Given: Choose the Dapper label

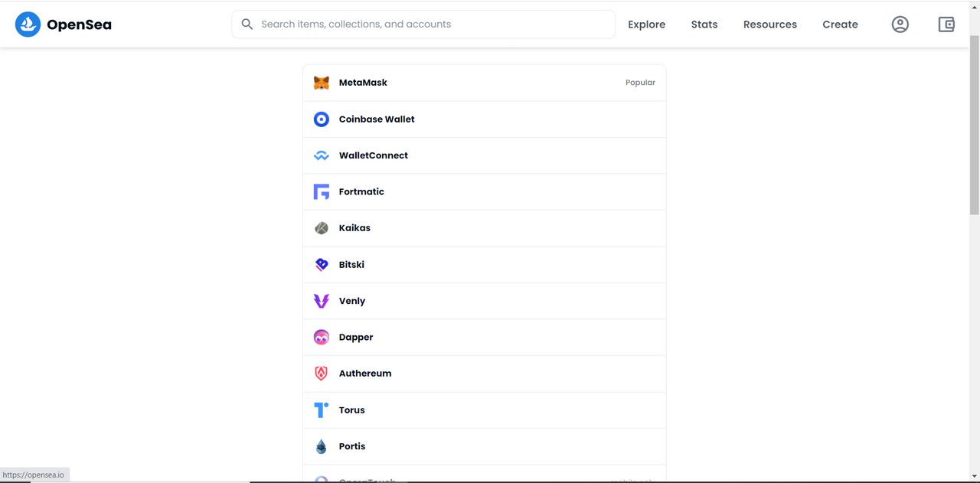Looking at the screenshot, I should (356, 338).
